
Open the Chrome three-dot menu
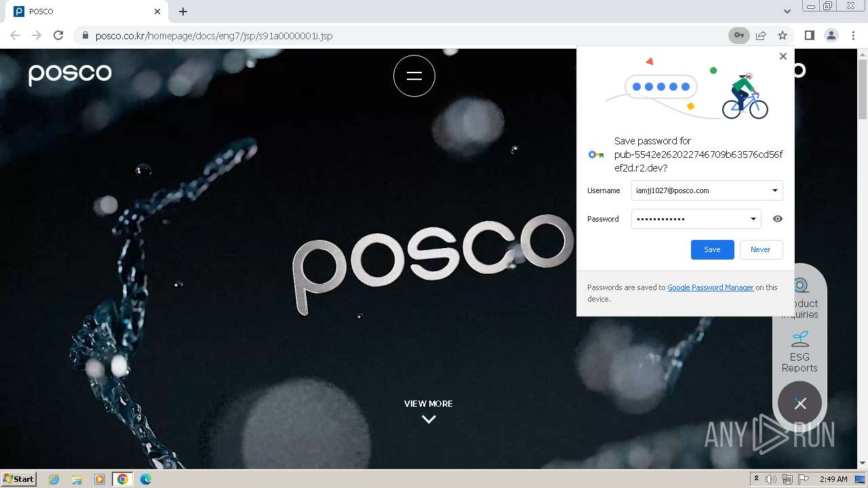(853, 35)
